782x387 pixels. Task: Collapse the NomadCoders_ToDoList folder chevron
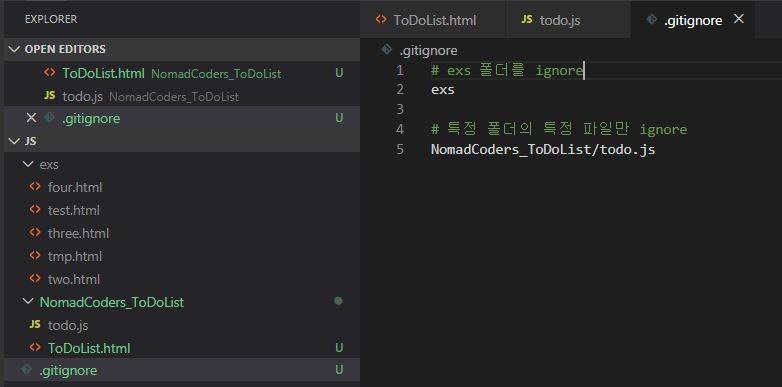pos(28,302)
